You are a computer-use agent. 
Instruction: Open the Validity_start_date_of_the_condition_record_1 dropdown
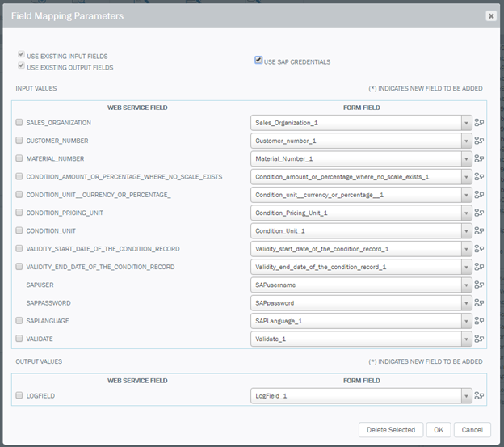(361, 249)
